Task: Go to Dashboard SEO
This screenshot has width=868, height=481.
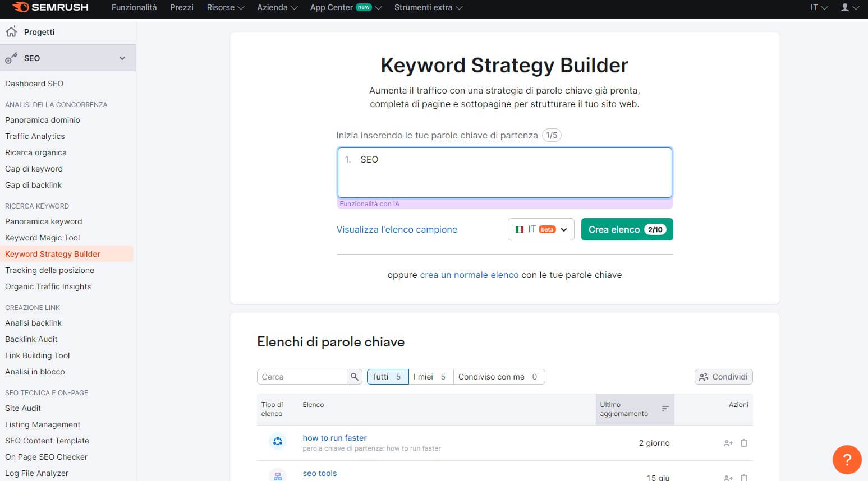Action: pyautogui.click(x=34, y=84)
